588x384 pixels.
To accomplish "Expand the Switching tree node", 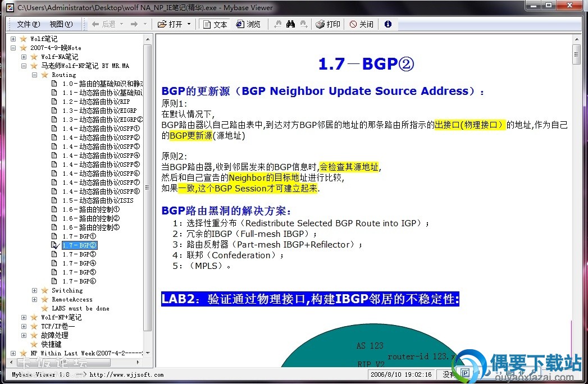I will (34, 291).
